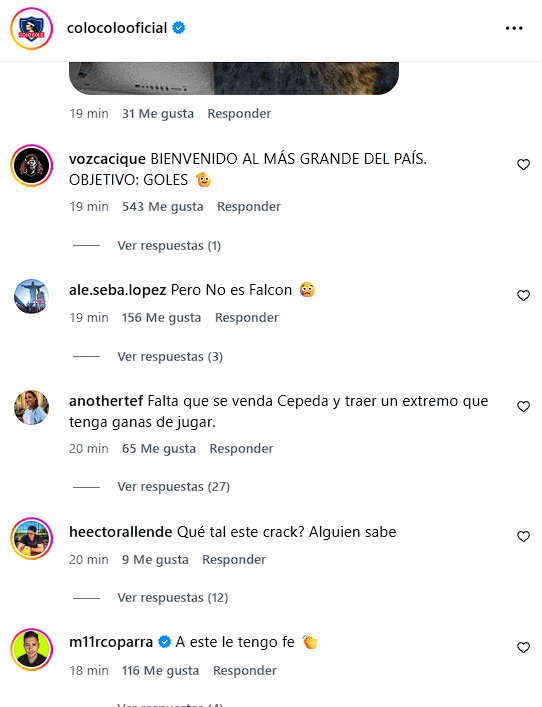This screenshot has width=542, height=707.
Task: Expand 'Ver respuestas (27)' replies
Action: point(174,487)
